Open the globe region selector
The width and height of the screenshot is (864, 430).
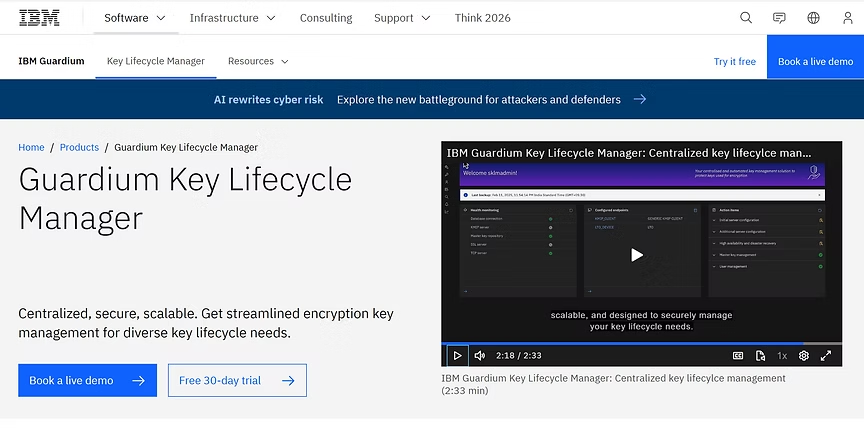point(813,18)
